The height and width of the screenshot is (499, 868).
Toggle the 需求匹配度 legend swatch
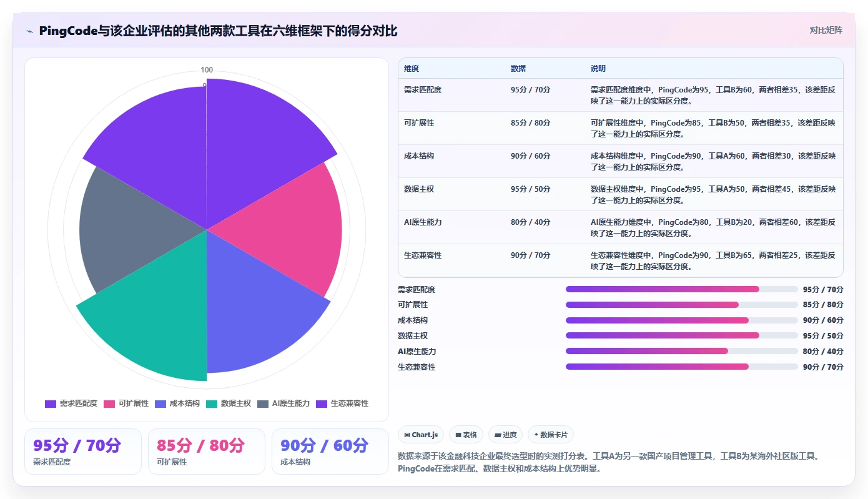click(x=51, y=403)
